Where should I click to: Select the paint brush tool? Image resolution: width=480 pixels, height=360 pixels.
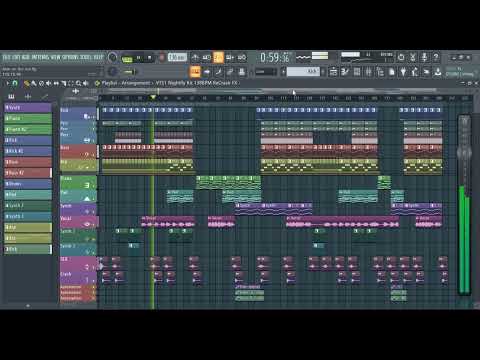tap(34, 83)
